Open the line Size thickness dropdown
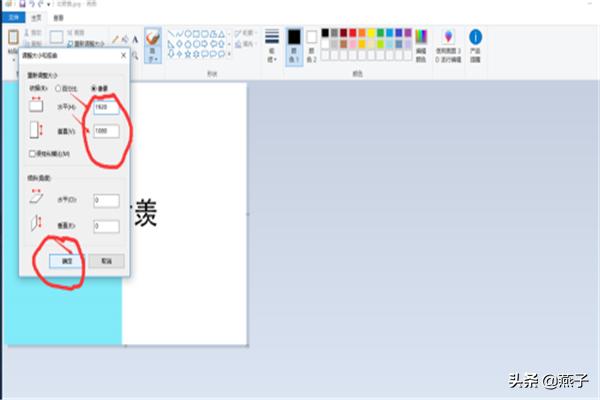 coord(272,45)
